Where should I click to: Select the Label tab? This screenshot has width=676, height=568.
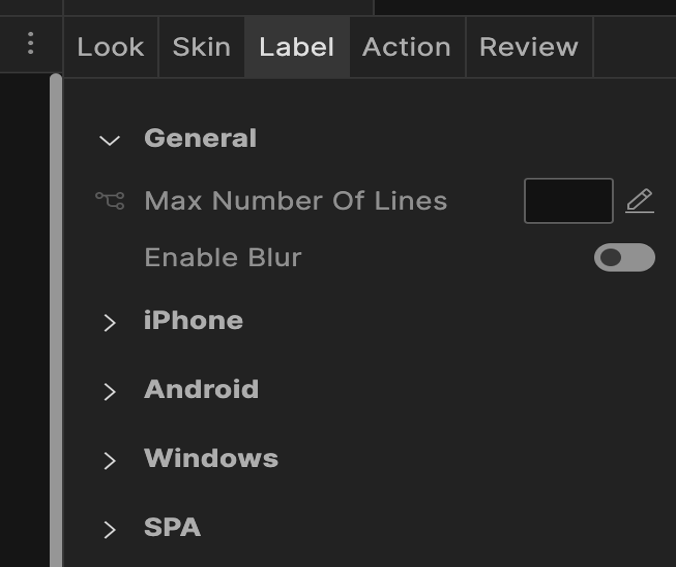(296, 47)
